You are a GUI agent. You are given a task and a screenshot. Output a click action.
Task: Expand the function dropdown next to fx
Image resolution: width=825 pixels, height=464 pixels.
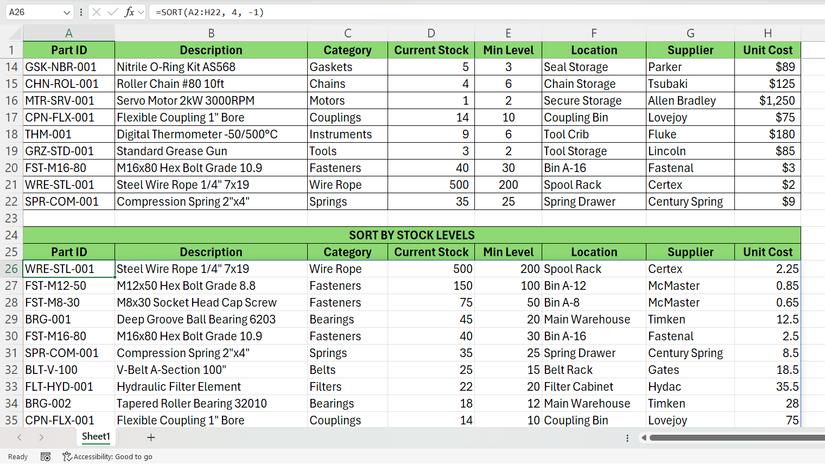pos(142,12)
